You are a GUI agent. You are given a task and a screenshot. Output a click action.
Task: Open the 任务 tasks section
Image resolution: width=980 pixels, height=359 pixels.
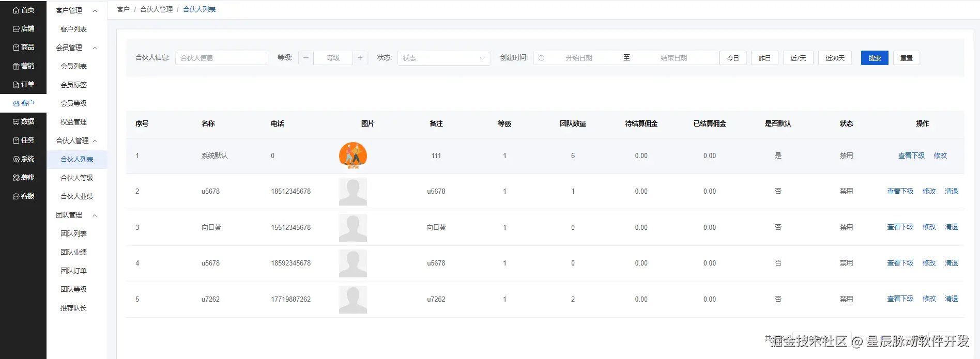[23, 140]
